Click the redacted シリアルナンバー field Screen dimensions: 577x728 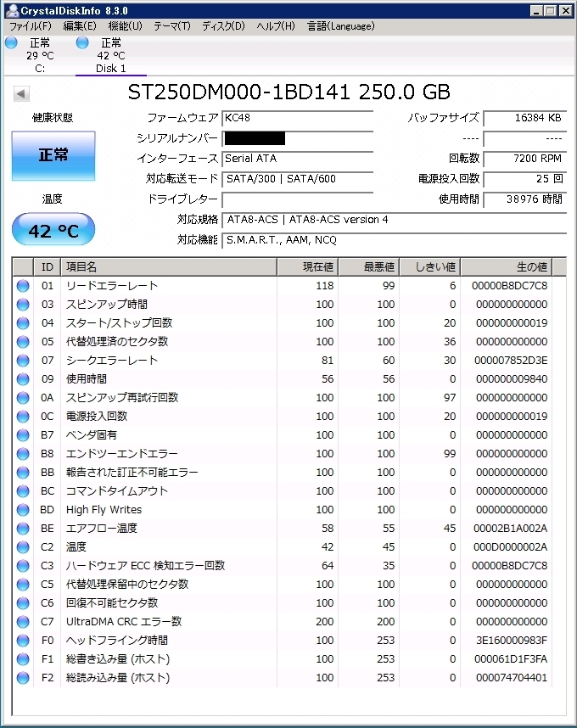click(298, 138)
